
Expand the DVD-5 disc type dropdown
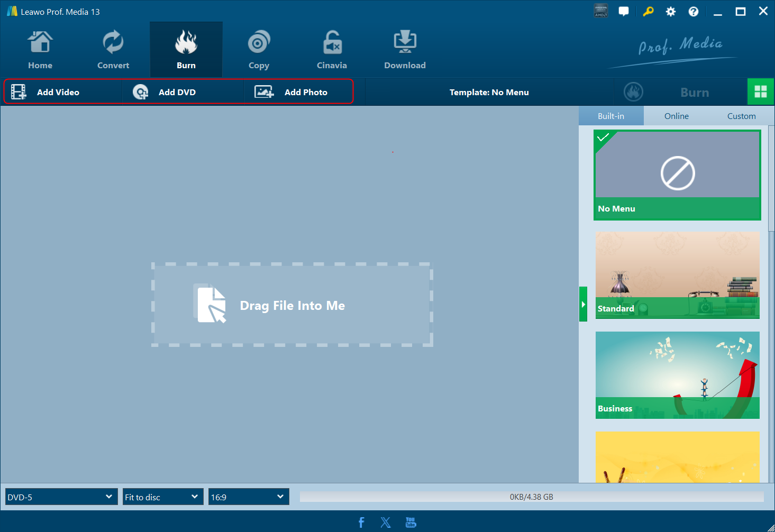pyautogui.click(x=61, y=497)
